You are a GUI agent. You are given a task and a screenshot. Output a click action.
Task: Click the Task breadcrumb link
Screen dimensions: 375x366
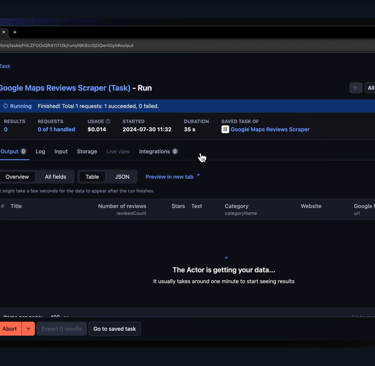(x=5, y=66)
